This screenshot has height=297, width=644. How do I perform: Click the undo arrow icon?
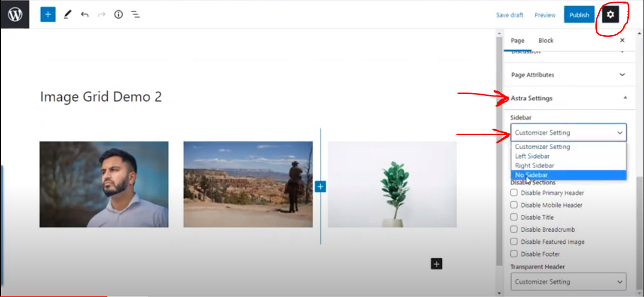click(x=84, y=15)
